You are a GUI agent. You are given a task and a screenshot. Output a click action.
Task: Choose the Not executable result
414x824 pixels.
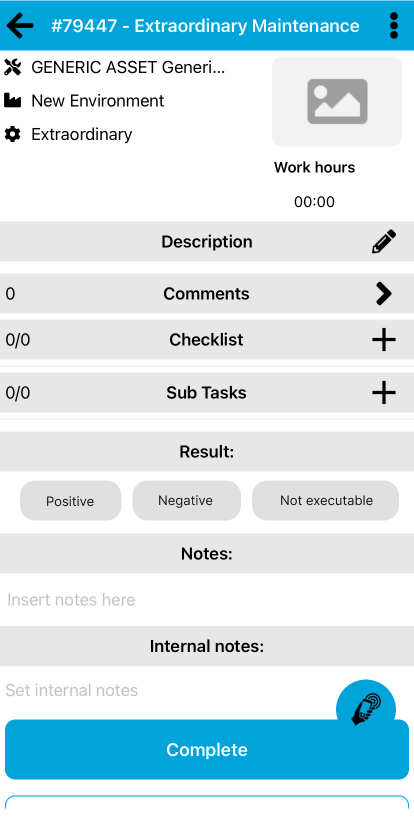(x=326, y=501)
